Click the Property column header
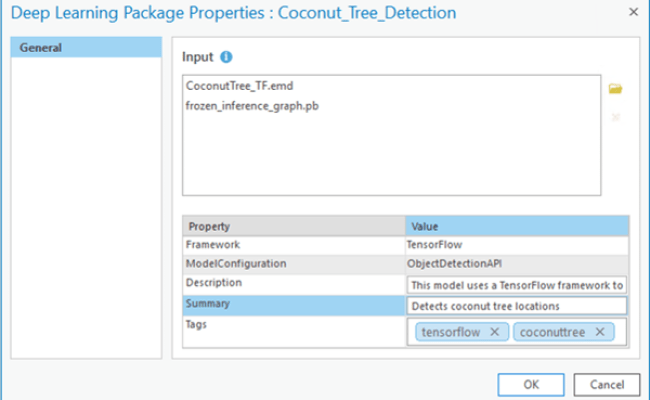This screenshot has height=400, width=650. point(294,226)
